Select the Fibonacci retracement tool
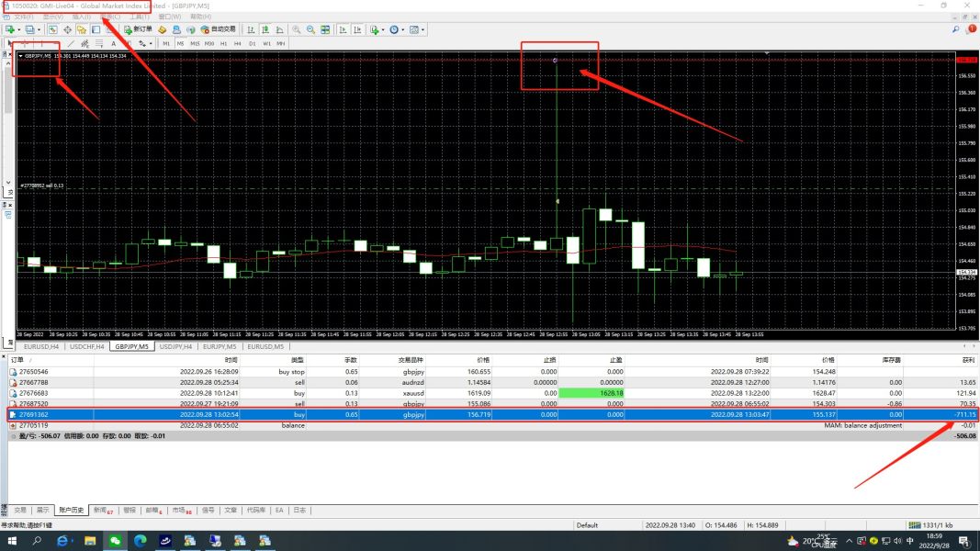980x551 pixels. pyautogui.click(x=99, y=43)
